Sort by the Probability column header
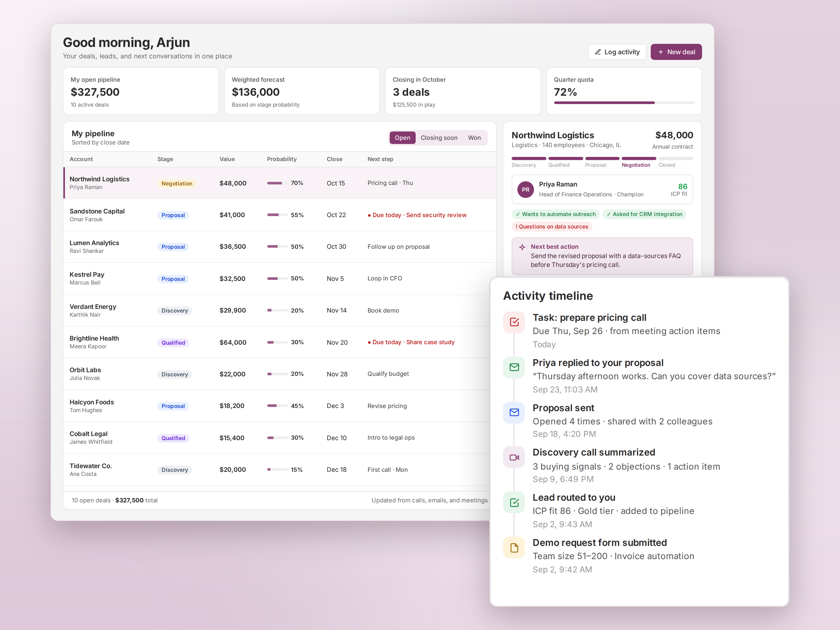This screenshot has height=630, width=840. 281,159
